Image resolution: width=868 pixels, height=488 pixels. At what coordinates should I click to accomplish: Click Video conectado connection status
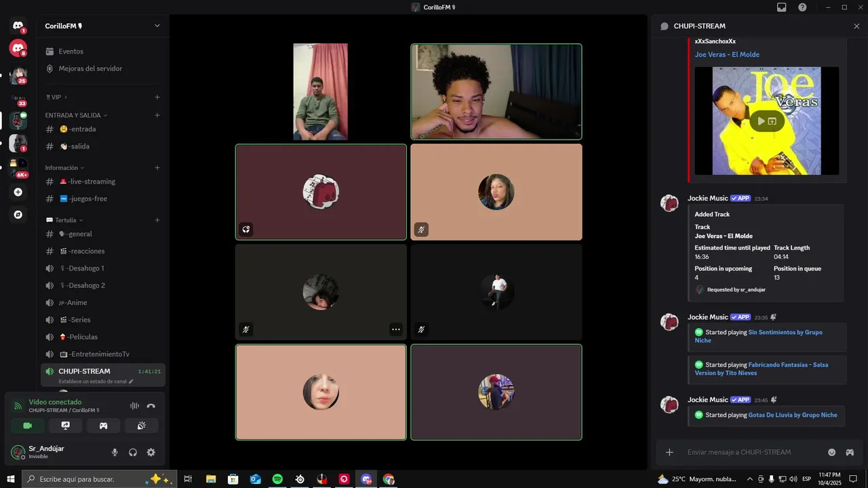point(55,402)
